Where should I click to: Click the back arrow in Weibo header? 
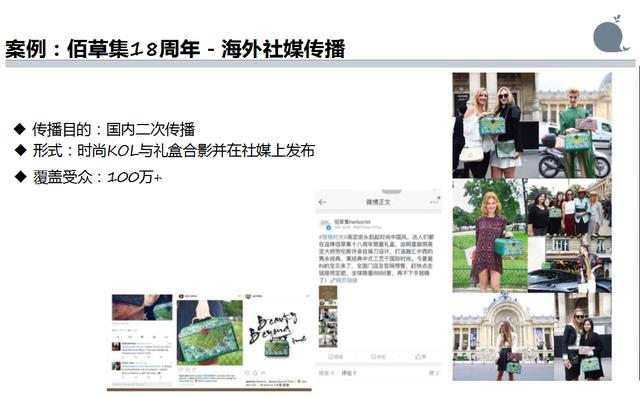tap(322, 202)
